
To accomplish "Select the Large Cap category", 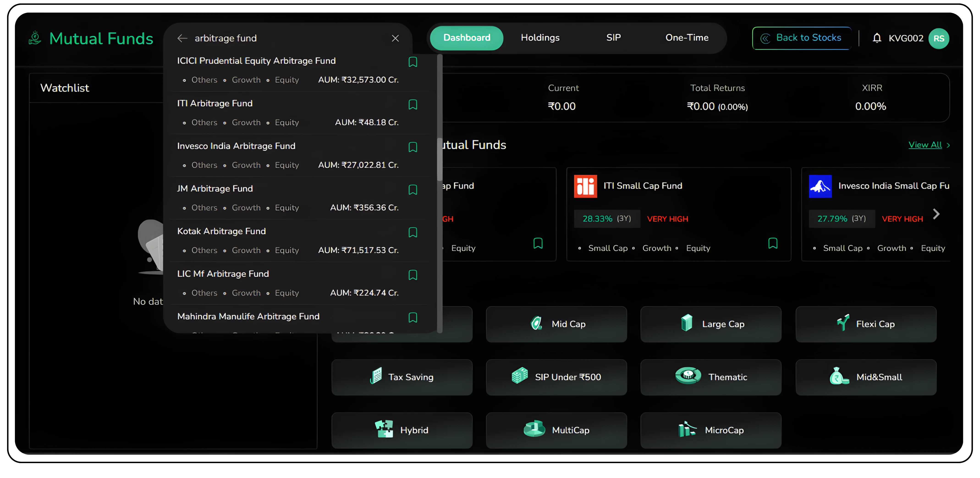I will [x=711, y=324].
